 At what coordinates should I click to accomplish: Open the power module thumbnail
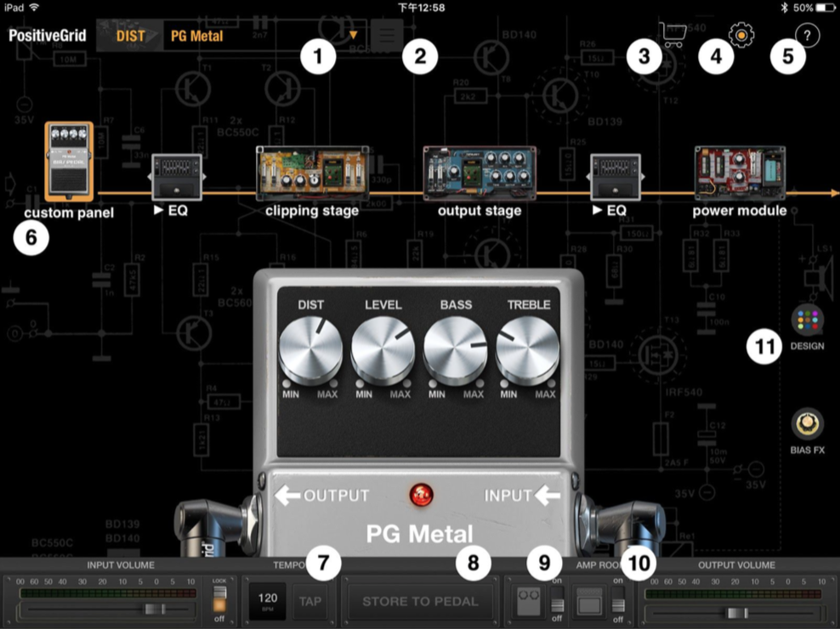[x=740, y=173]
